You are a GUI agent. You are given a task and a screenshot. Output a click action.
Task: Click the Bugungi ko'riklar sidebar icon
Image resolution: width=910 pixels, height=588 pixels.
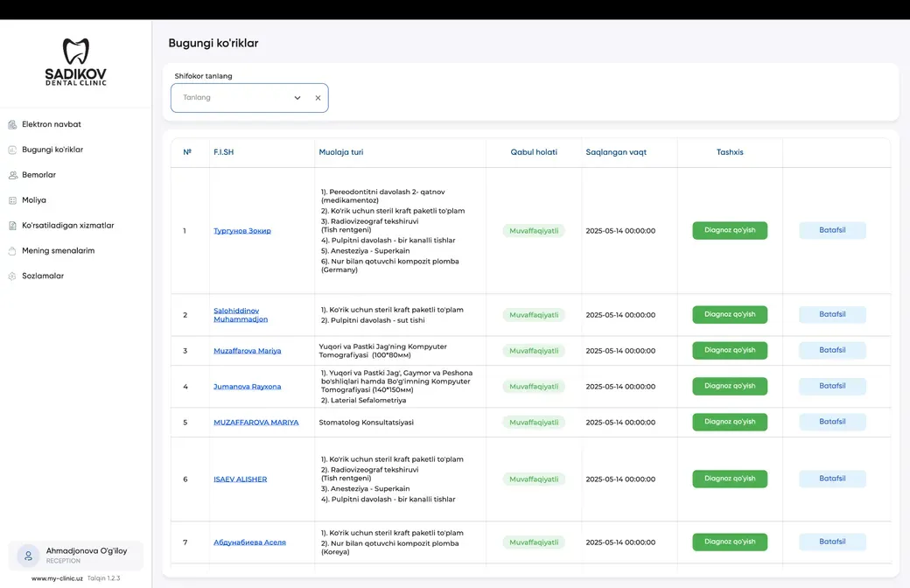pos(12,150)
